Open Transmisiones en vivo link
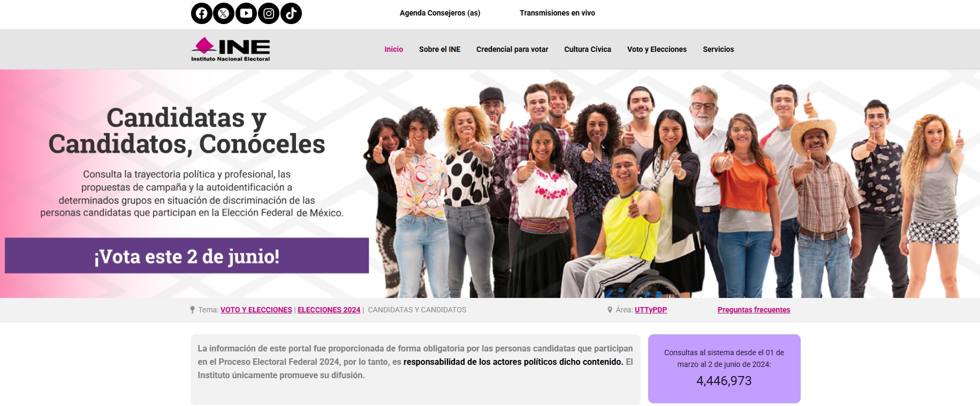This screenshot has height=406, width=980. pos(557,13)
